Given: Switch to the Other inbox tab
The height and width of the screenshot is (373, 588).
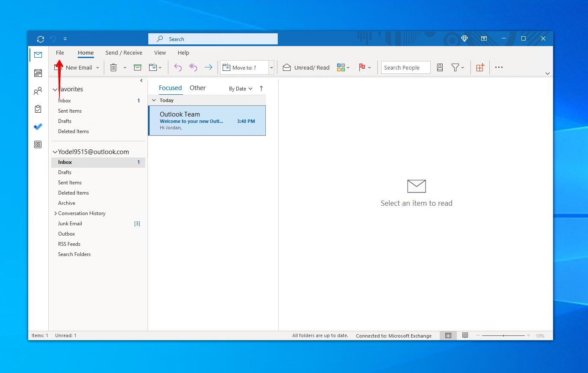Looking at the screenshot, I should (x=197, y=88).
